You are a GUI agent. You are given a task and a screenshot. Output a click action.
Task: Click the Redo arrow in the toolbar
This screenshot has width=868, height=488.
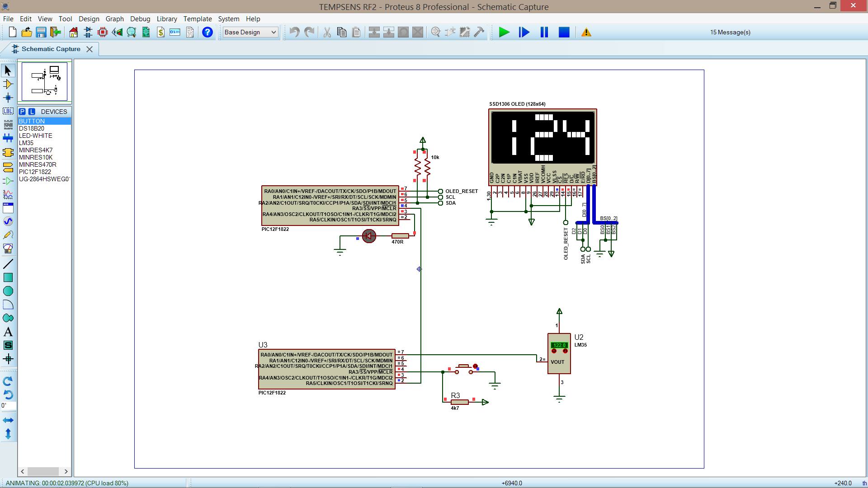(309, 32)
